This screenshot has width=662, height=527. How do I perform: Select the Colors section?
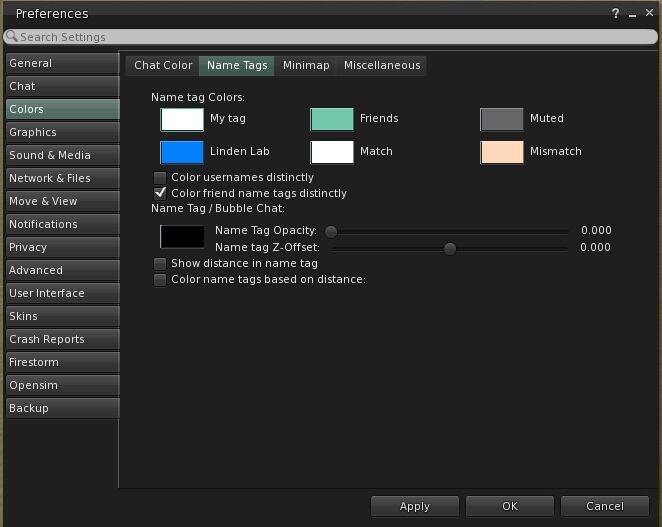click(x=63, y=109)
